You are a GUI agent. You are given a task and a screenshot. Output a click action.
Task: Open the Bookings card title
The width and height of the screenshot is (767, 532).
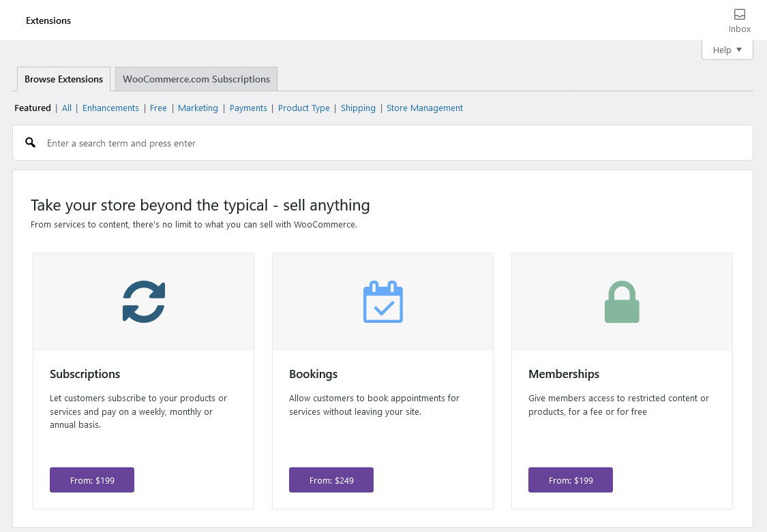(x=313, y=374)
